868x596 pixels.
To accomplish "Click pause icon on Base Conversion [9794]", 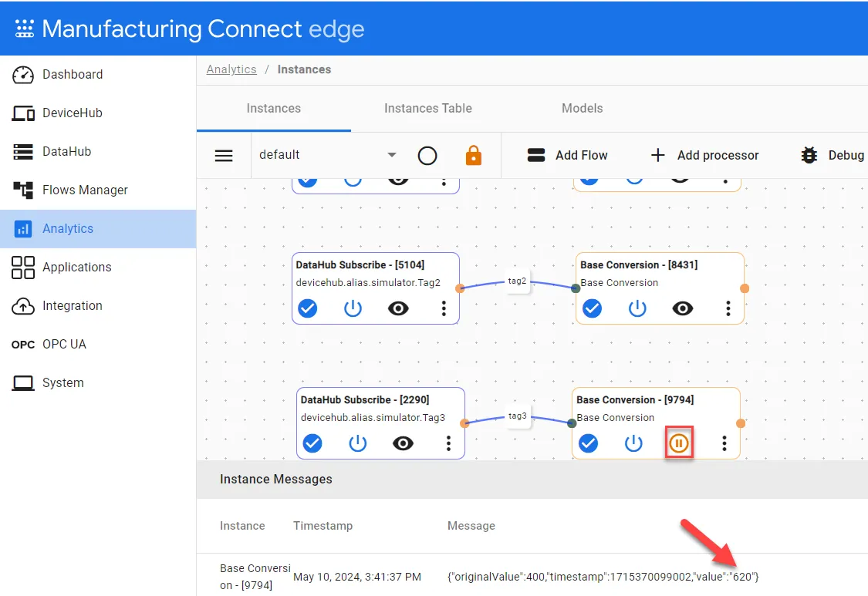I will click(x=679, y=443).
